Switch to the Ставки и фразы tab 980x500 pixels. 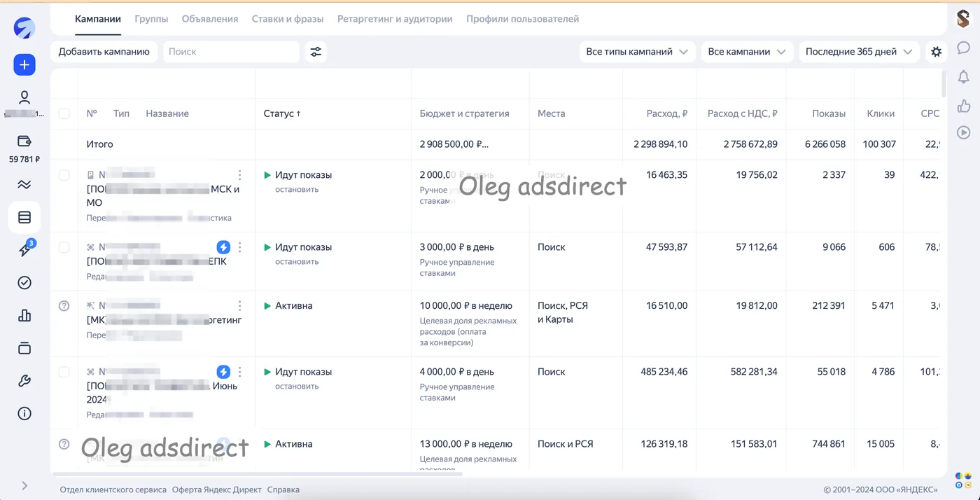[x=288, y=19]
